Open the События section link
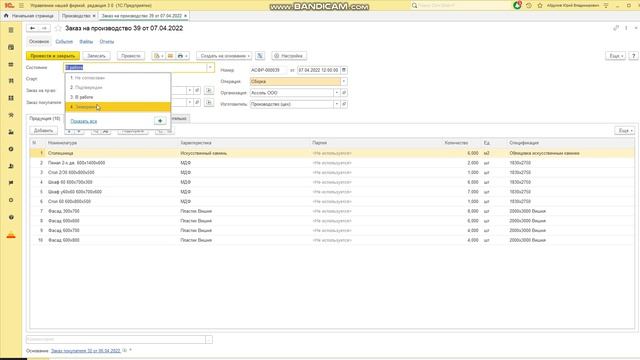 pos(64,42)
